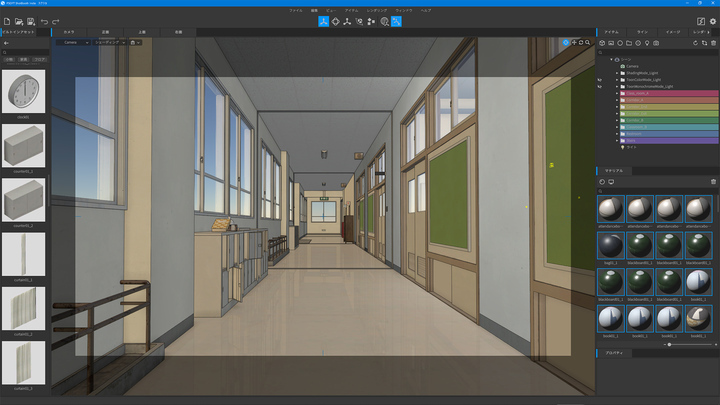The width and height of the screenshot is (720, 405).
Task: Click the redo arrow icon
Action: click(x=56, y=21)
